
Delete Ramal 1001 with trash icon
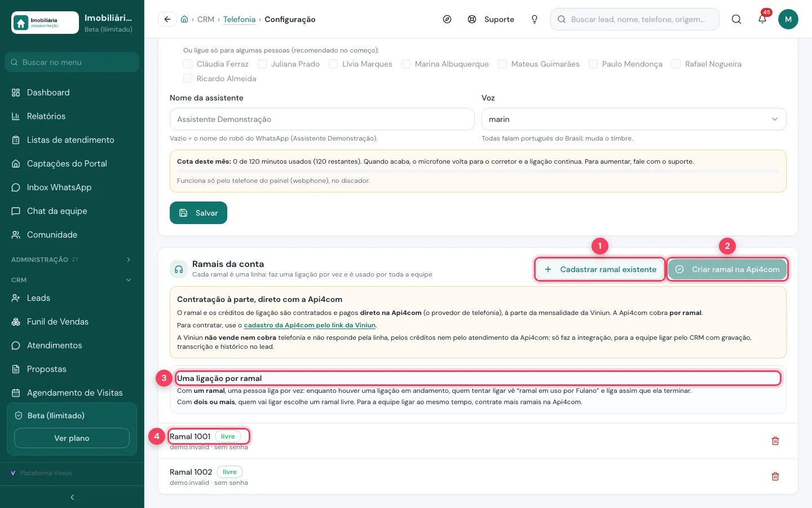tap(775, 441)
